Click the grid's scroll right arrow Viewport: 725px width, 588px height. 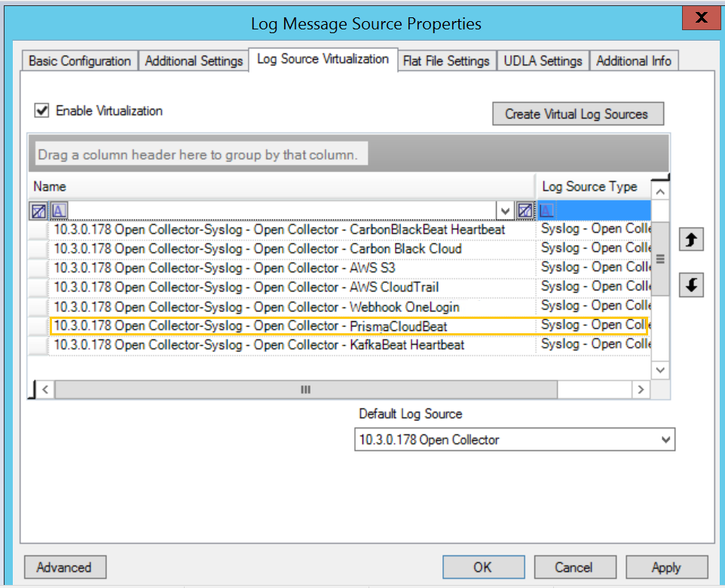click(641, 390)
